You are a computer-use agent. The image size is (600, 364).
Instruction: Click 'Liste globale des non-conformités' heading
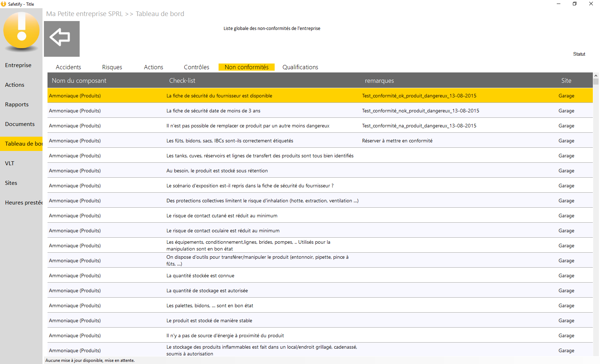click(x=272, y=28)
